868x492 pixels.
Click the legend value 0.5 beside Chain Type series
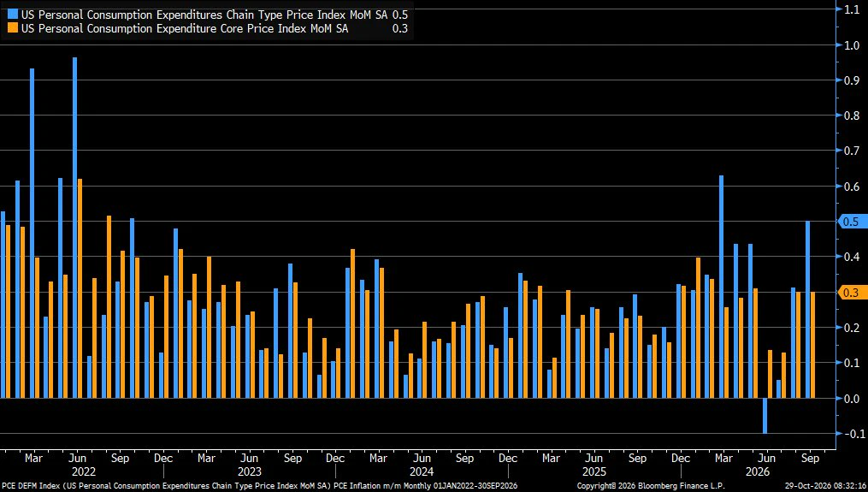(400, 15)
